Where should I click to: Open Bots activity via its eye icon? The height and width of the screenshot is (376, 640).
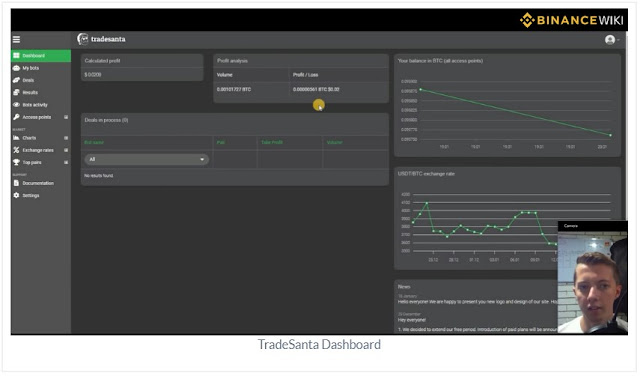pyautogui.click(x=16, y=105)
